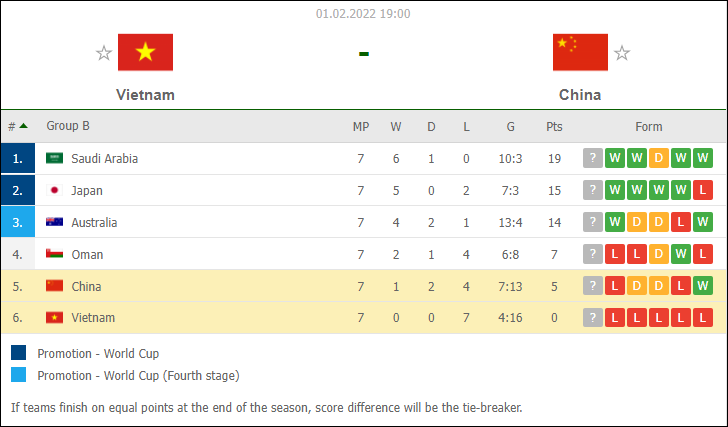Click the small China flag in the table
This screenshot has height=427, width=728.
[x=54, y=285]
